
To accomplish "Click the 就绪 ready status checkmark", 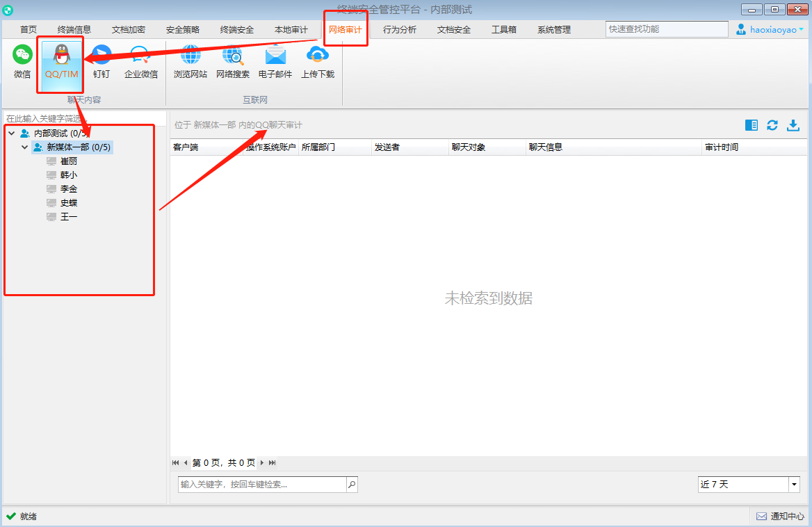I will [x=11, y=516].
